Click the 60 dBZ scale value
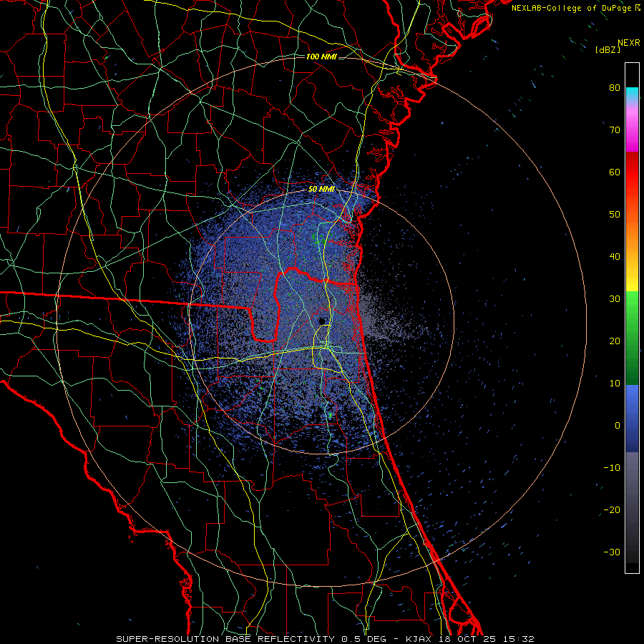The height and width of the screenshot is (644, 644). [x=615, y=172]
